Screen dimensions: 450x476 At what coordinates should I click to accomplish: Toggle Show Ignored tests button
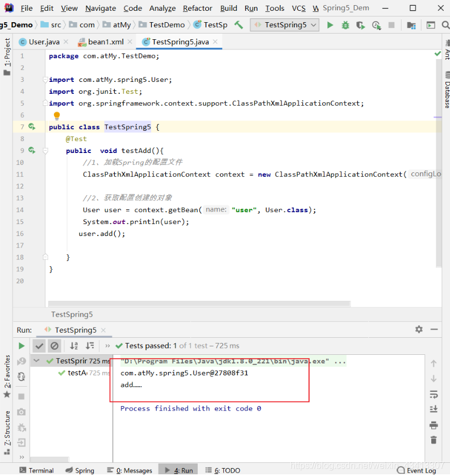pos(55,346)
